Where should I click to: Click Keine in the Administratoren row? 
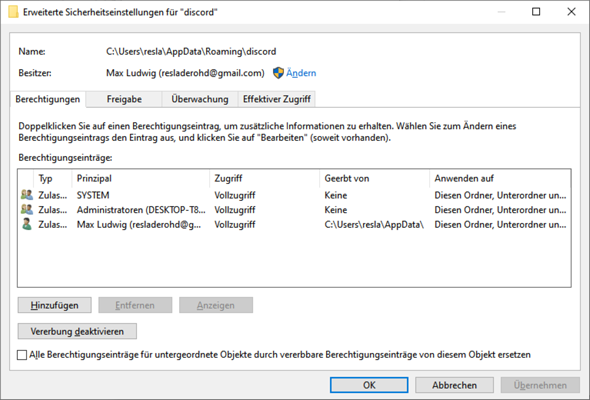(x=336, y=210)
